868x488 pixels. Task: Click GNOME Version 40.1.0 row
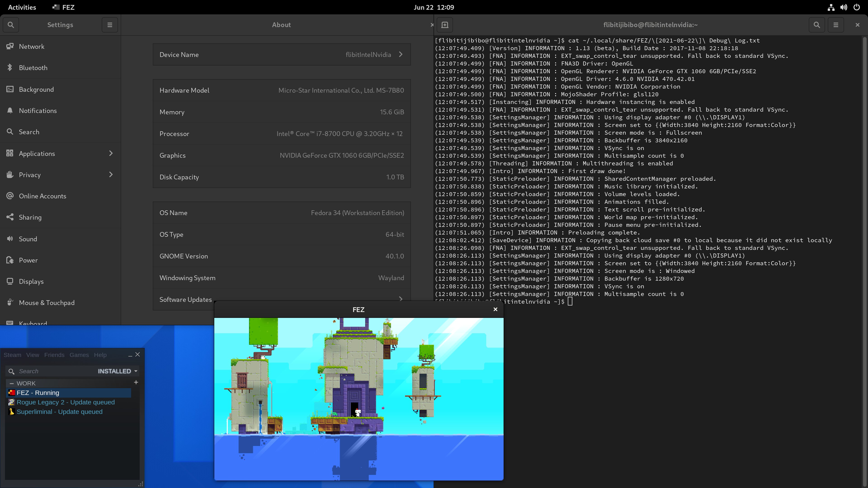[282, 256]
